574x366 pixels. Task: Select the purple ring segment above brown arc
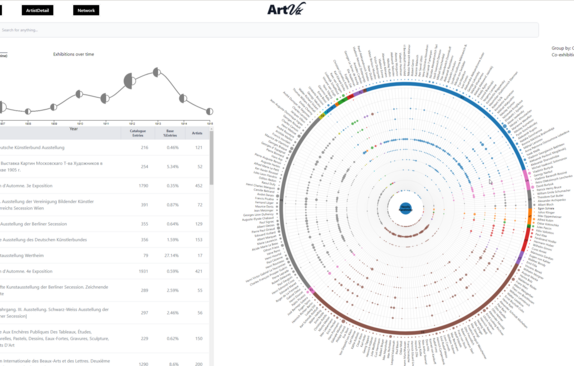(x=519, y=258)
